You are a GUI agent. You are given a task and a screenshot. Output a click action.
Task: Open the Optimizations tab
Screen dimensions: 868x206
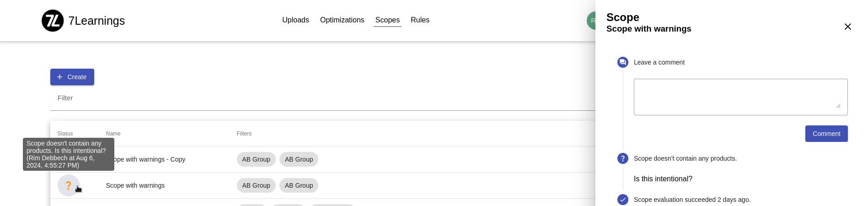tap(342, 20)
